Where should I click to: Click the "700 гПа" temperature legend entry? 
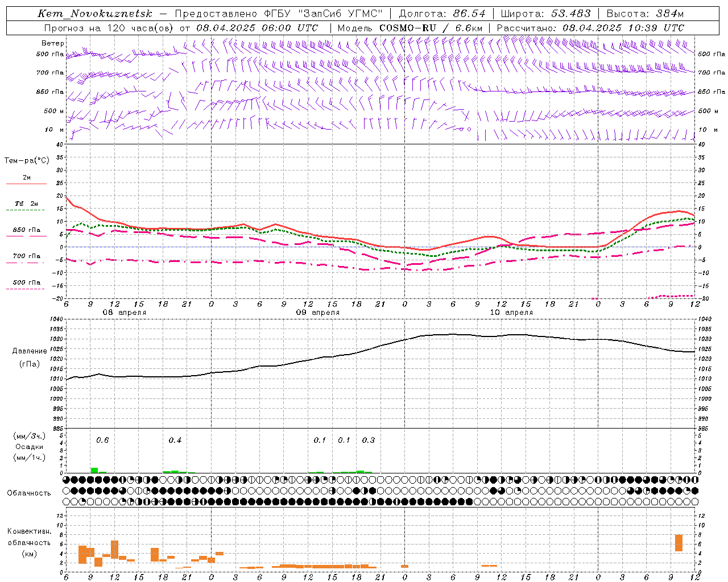(x=27, y=256)
